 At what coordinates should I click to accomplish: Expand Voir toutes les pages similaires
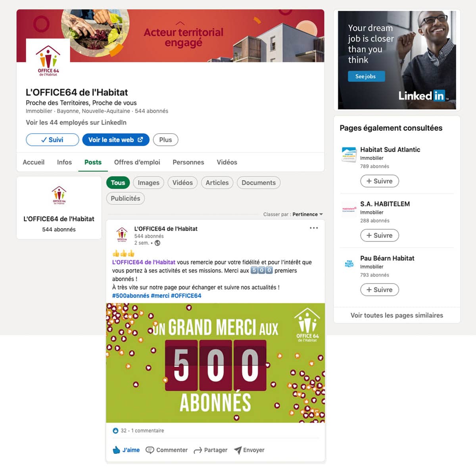coord(397,315)
